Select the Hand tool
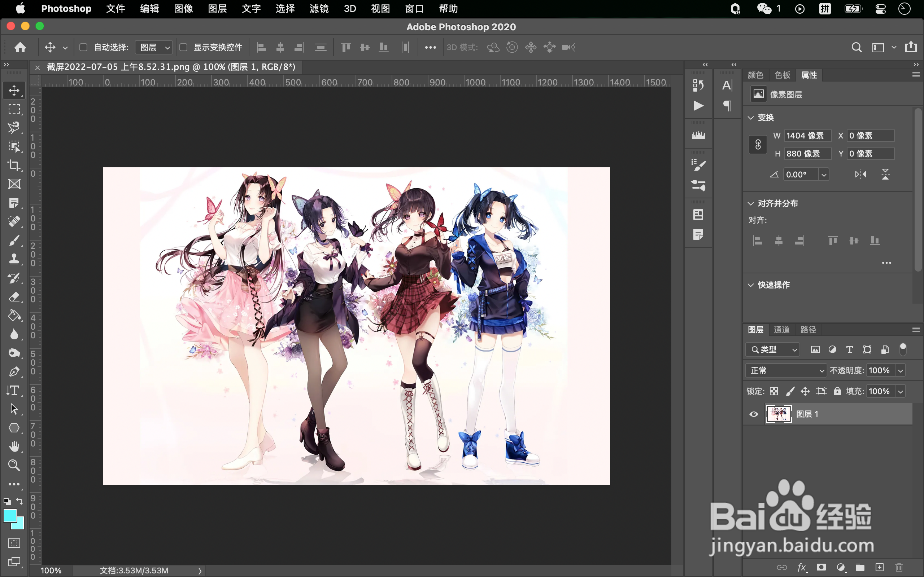The width and height of the screenshot is (924, 577). pyautogui.click(x=14, y=446)
